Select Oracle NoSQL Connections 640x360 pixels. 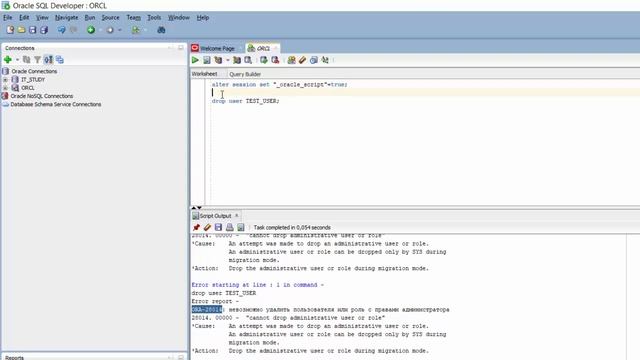[x=42, y=96]
